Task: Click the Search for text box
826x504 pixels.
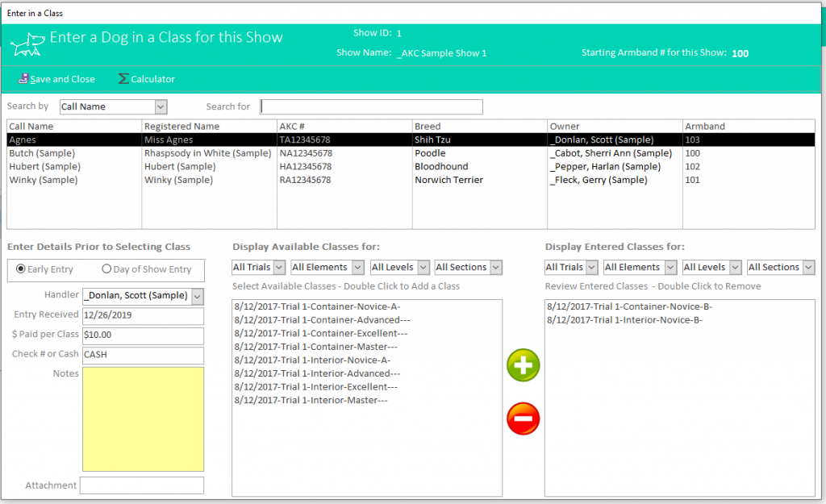Action: [x=371, y=107]
